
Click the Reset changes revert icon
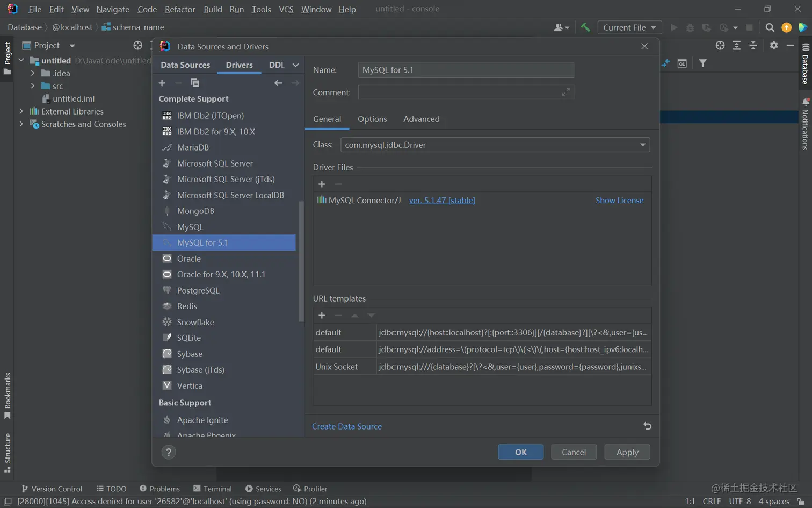[x=647, y=426]
